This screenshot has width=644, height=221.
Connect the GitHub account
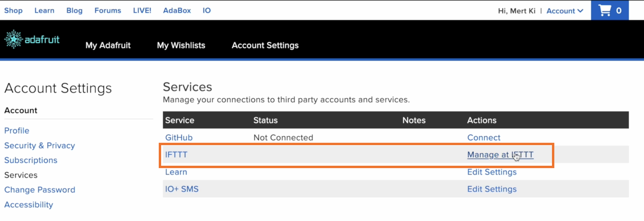tap(484, 138)
